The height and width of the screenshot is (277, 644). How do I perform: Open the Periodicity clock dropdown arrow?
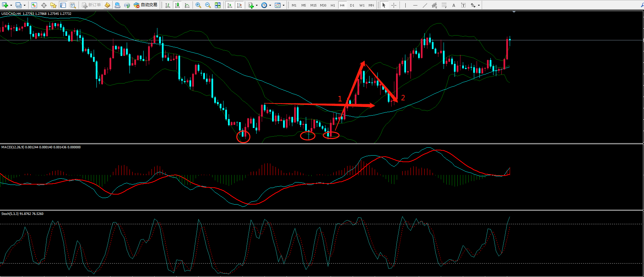tap(270, 6)
